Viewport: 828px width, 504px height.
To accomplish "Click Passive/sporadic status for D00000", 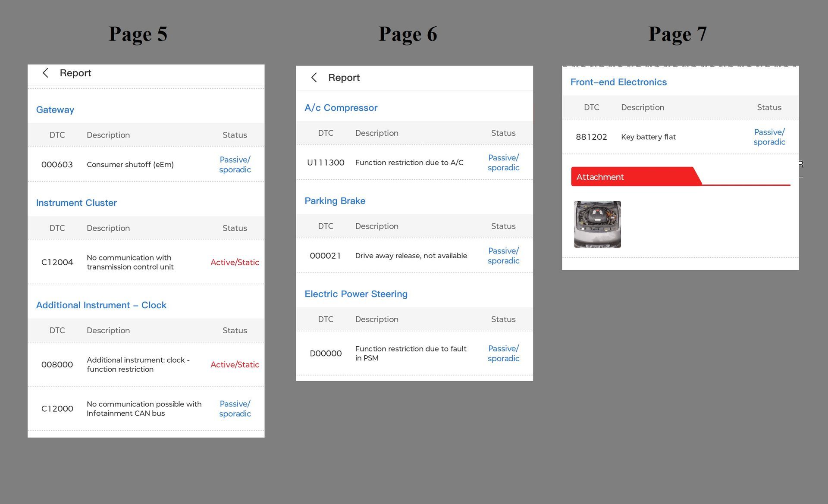I will pyautogui.click(x=503, y=353).
